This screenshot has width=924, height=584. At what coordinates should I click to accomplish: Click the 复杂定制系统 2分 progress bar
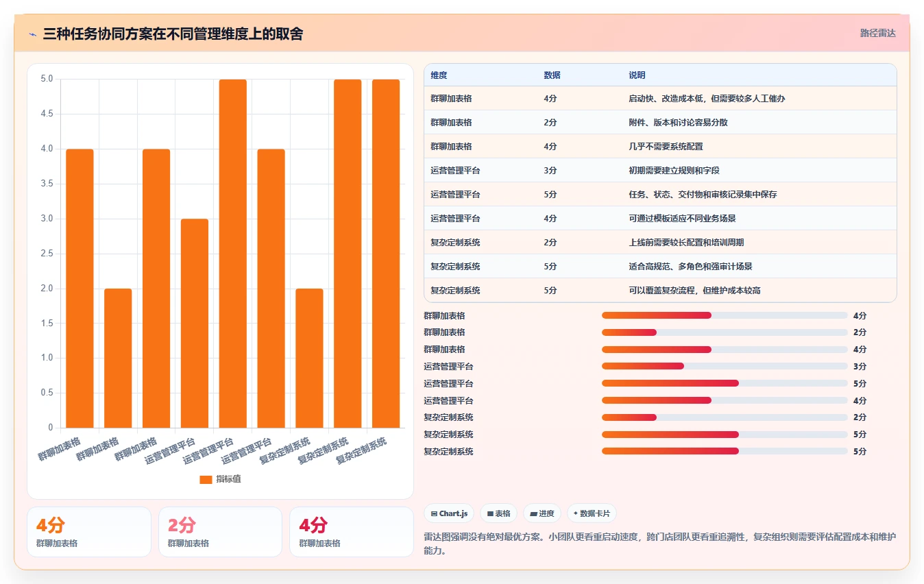click(725, 417)
